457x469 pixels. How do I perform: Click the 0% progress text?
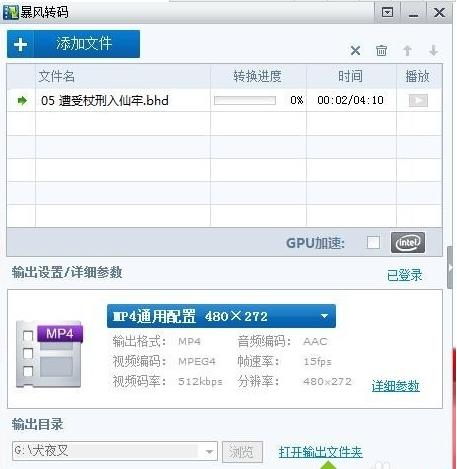297,100
